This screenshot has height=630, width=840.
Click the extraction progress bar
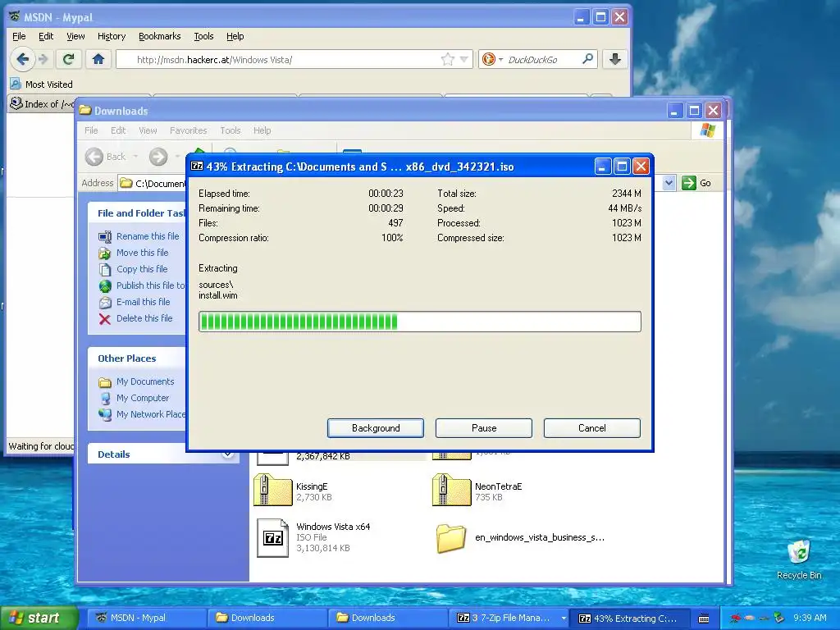pyautogui.click(x=419, y=322)
